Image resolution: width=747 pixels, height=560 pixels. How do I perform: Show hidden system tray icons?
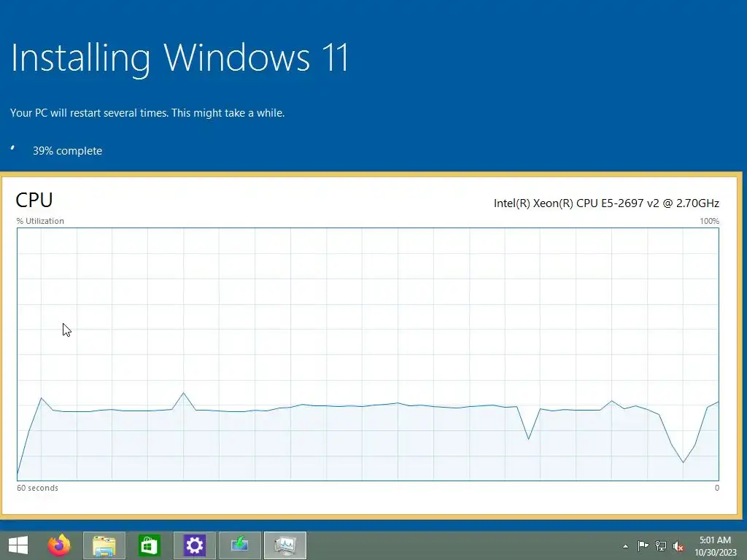[x=625, y=546]
